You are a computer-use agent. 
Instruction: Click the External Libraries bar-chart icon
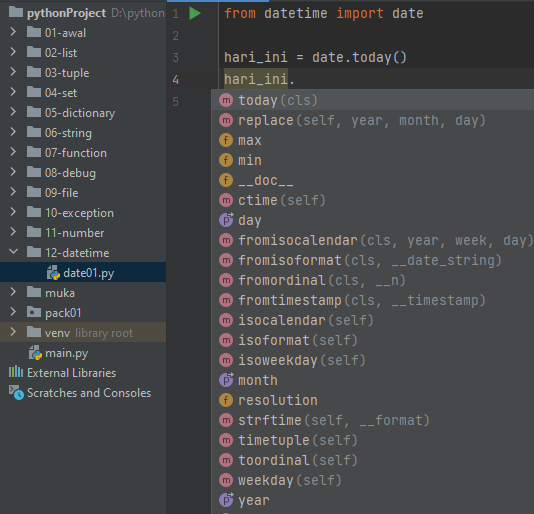click(16, 372)
